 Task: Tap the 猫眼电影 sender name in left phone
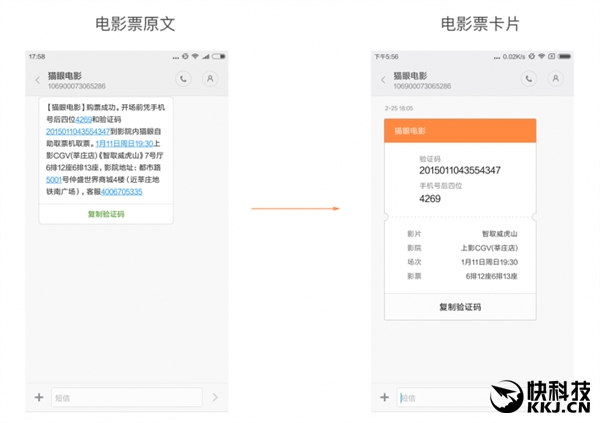[x=65, y=76]
